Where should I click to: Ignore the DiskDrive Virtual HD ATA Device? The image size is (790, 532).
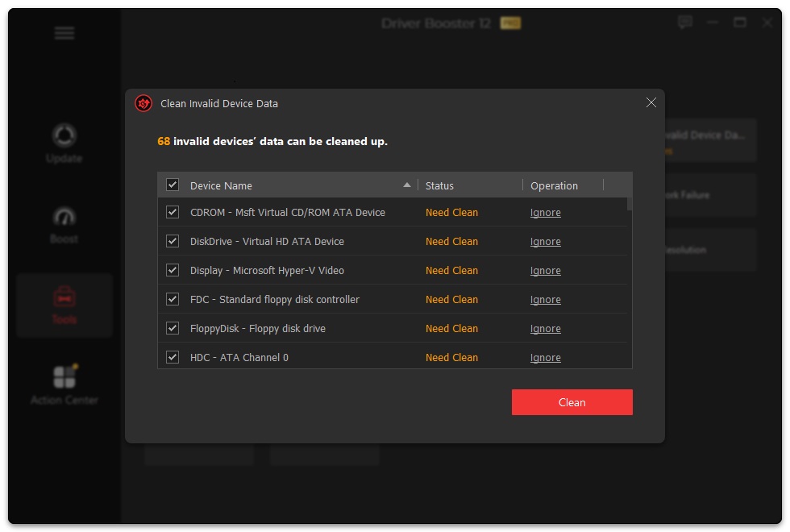[x=545, y=242]
